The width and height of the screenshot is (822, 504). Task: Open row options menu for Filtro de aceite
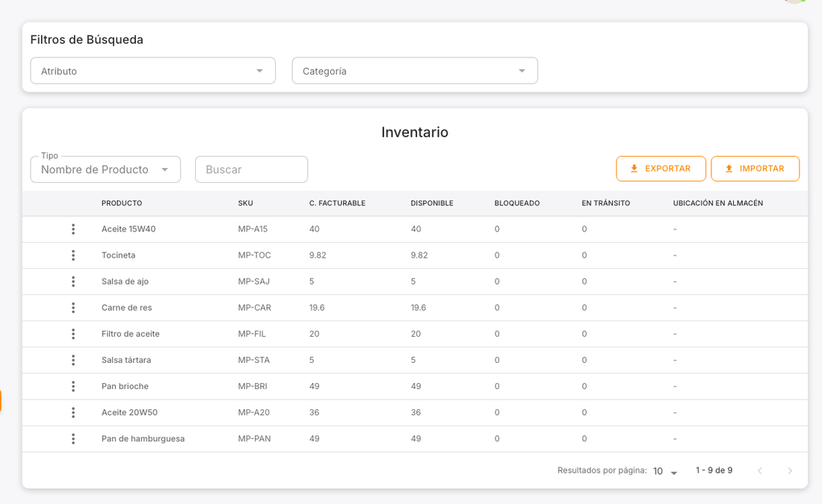(73, 334)
